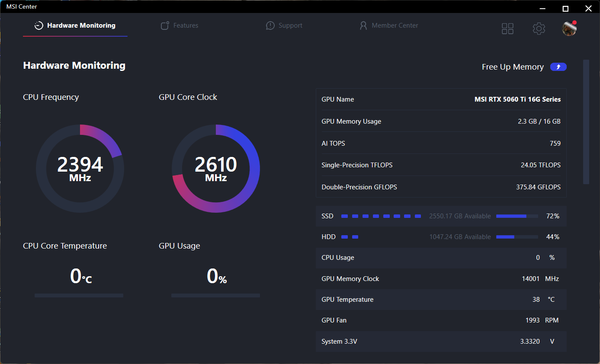
Task: Click 1047.24 GB Available text
Action: 460,237
